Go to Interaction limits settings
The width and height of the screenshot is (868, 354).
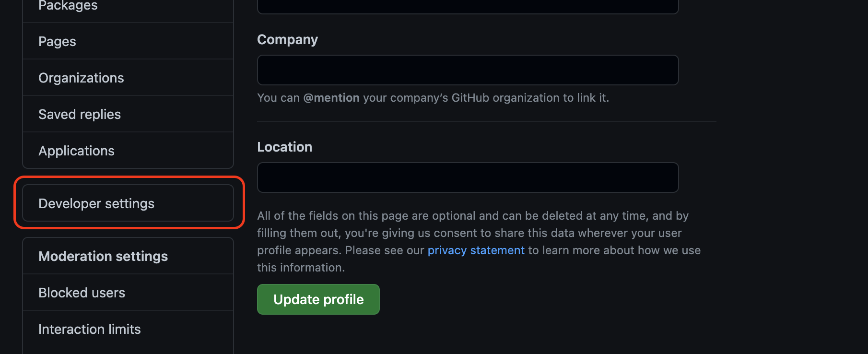[x=128, y=329]
